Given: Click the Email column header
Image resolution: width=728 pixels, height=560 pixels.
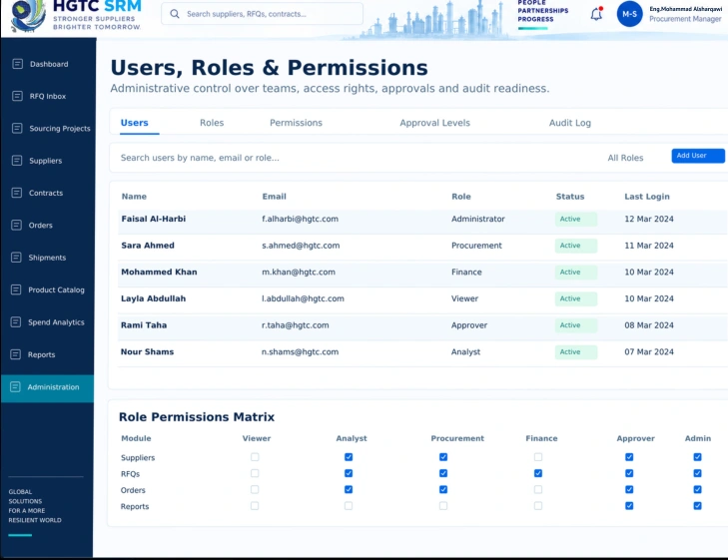Looking at the screenshot, I should point(274,197).
